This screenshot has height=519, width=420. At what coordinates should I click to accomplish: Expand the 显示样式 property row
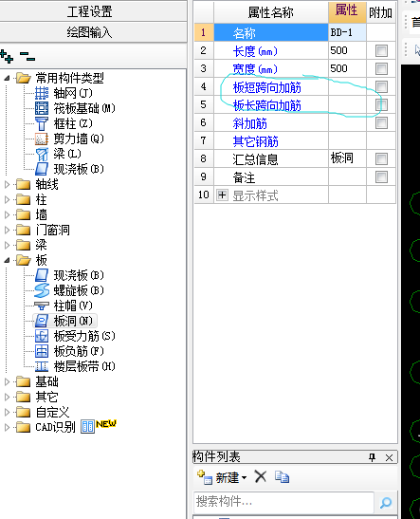click(222, 195)
